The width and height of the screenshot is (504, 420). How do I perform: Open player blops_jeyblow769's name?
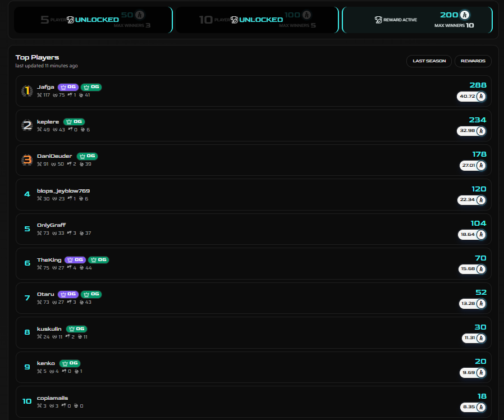(x=63, y=191)
